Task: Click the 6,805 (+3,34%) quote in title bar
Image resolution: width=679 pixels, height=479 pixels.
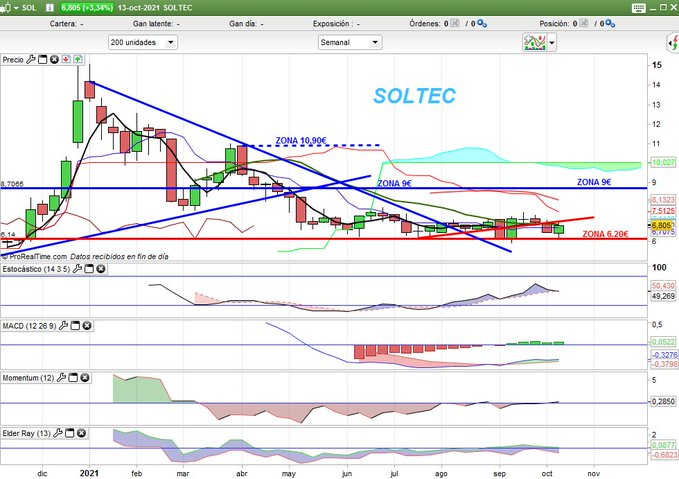Action: point(87,8)
